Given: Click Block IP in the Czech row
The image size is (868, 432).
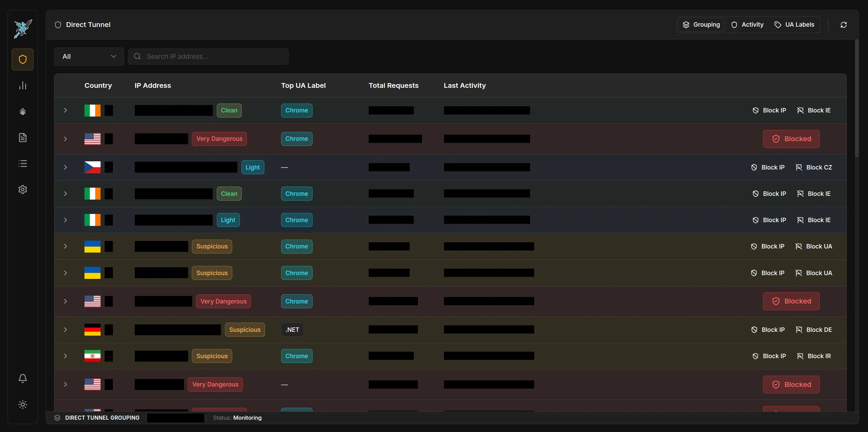Looking at the screenshot, I should [x=768, y=167].
